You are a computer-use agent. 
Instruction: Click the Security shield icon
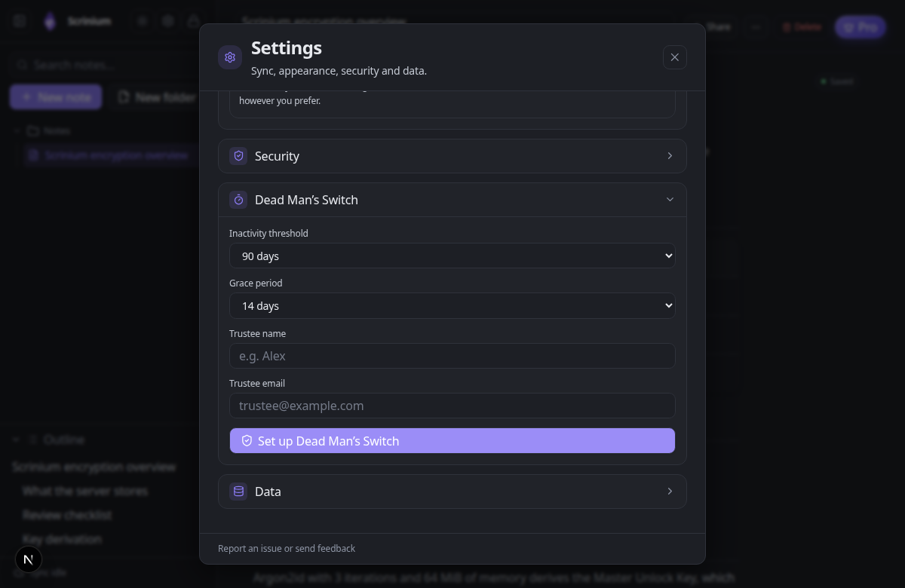point(238,156)
